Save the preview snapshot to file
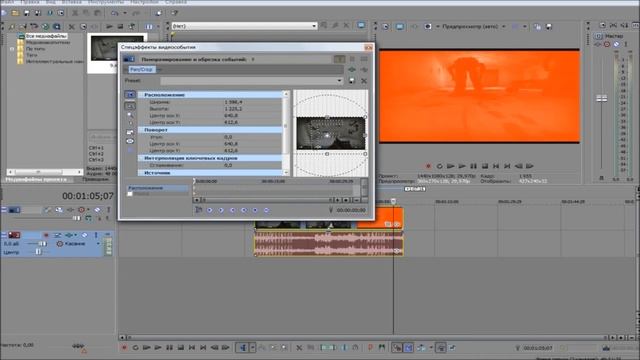640x360 pixels. 549,27
